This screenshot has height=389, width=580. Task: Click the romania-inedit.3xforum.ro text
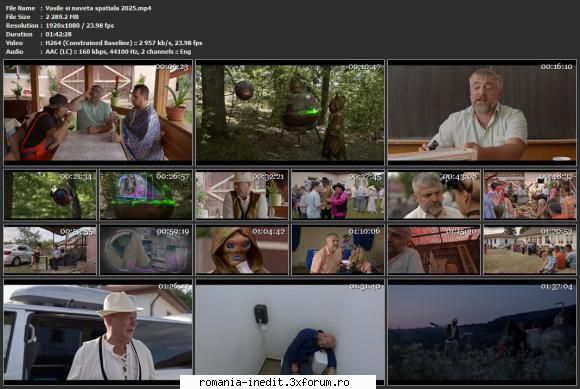coord(274,382)
